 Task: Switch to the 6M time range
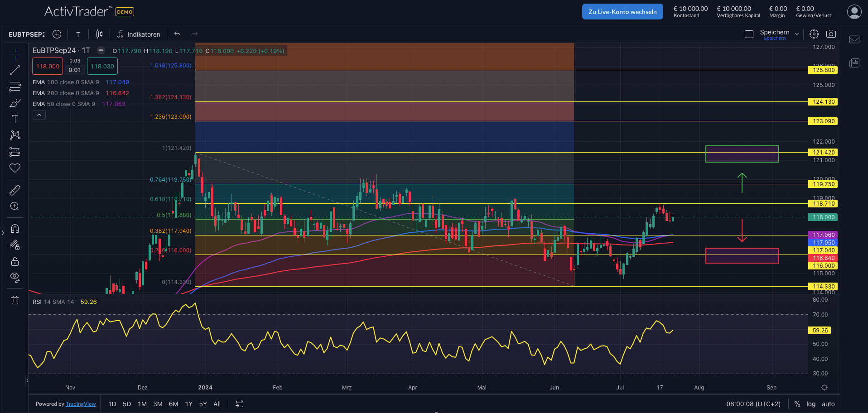pyautogui.click(x=174, y=404)
